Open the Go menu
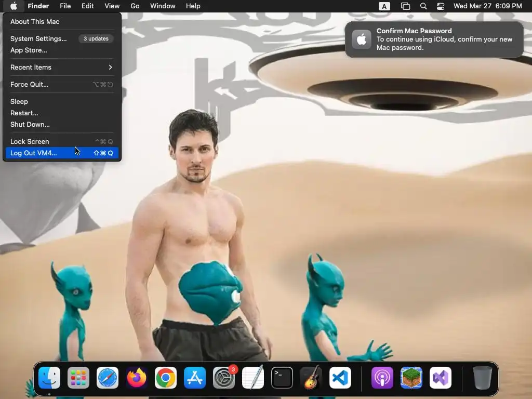The image size is (532, 399). tap(135, 6)
